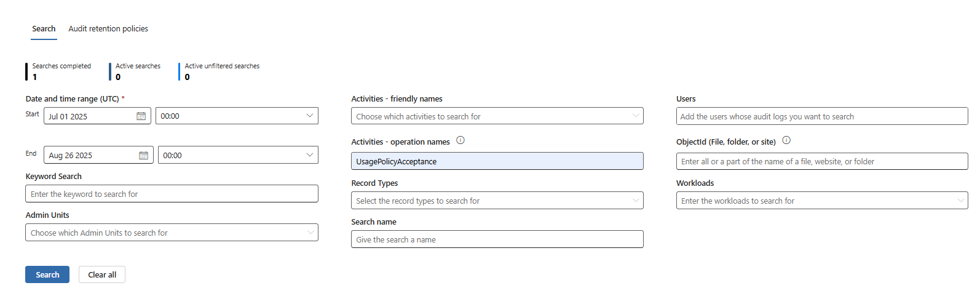Click the Clear all button
Viewport: 980px width, 288px height.
click(102, 275)
